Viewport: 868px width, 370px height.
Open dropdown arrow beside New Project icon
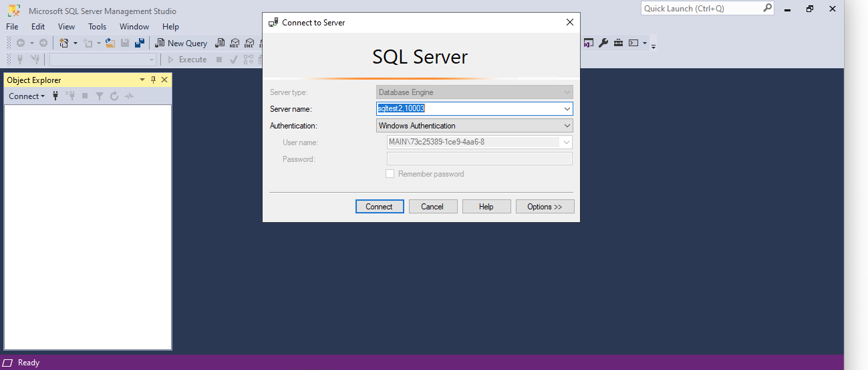click(x=76, y=43)
